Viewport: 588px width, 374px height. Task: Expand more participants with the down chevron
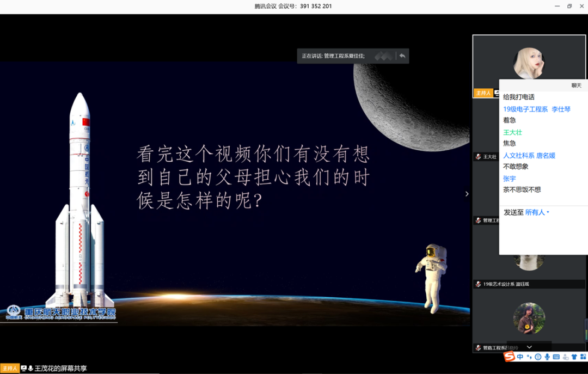tap(529, 347)
